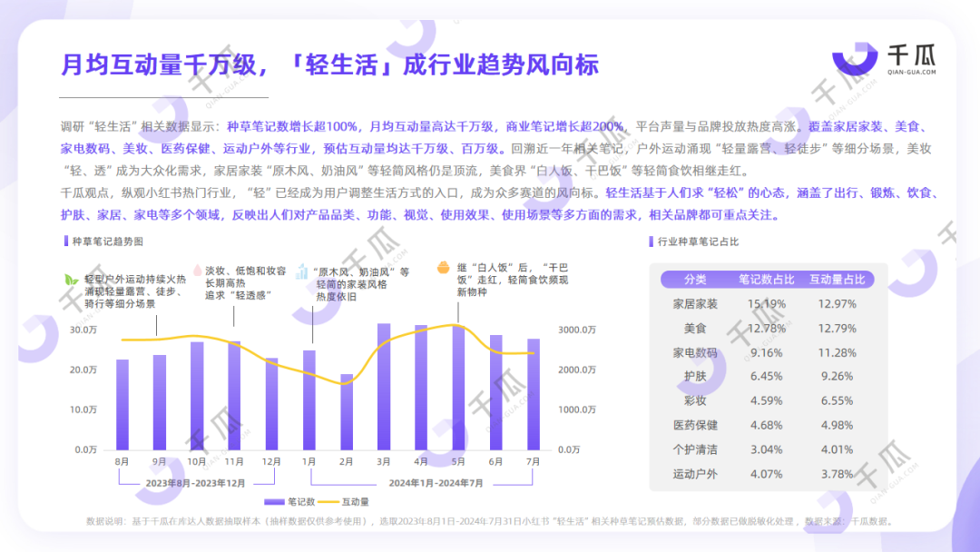Click the 9.26% value
Viewport: 980px width, 552px height.
837,377
